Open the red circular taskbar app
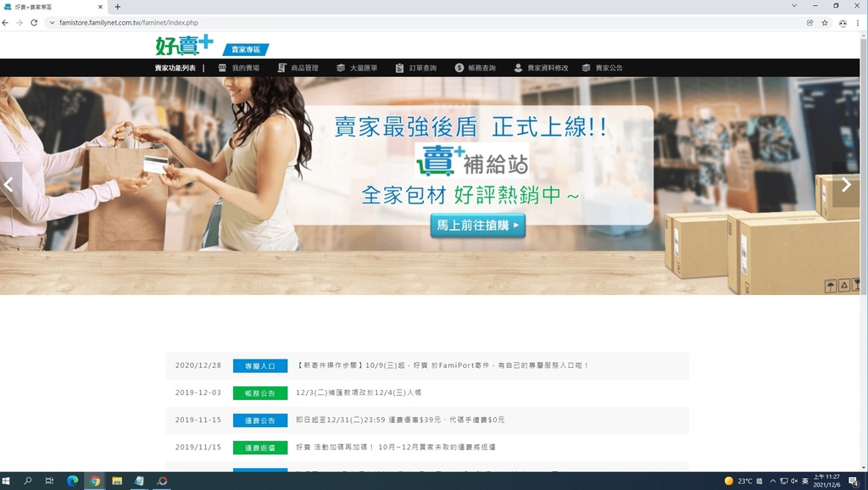Viewport: 868px width, 490px height. coord(162,482)
